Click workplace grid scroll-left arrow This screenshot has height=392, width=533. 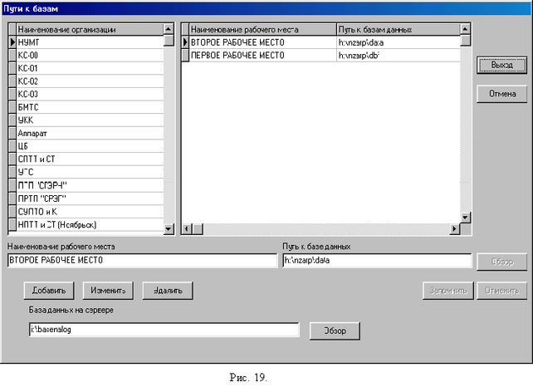coord(186,229)
